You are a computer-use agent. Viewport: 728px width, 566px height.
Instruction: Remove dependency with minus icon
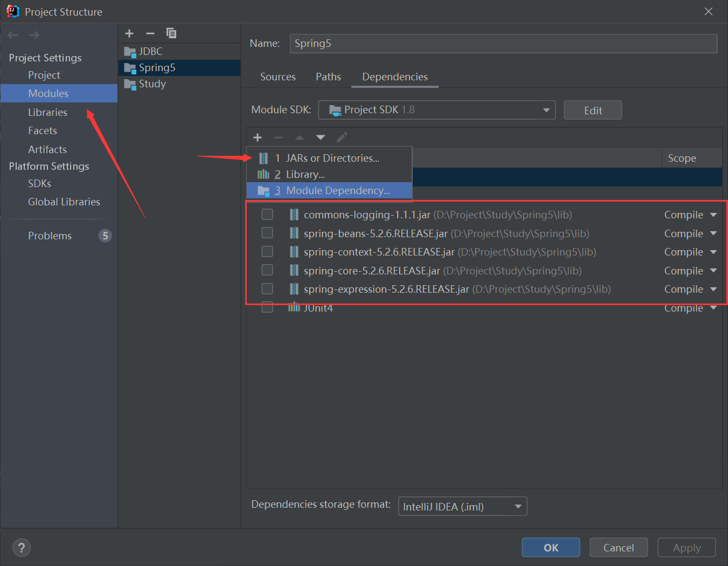(x=279, y=137)
